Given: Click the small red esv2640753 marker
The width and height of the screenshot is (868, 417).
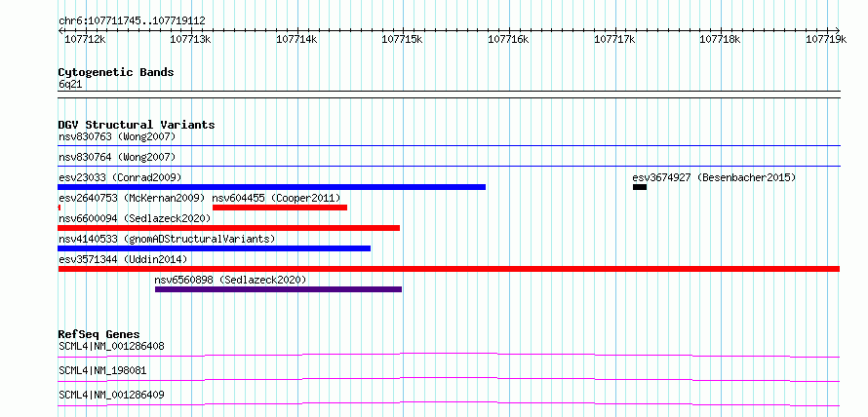Looking at the screenshot, I should pyautogui.click(x=59, y=208).
